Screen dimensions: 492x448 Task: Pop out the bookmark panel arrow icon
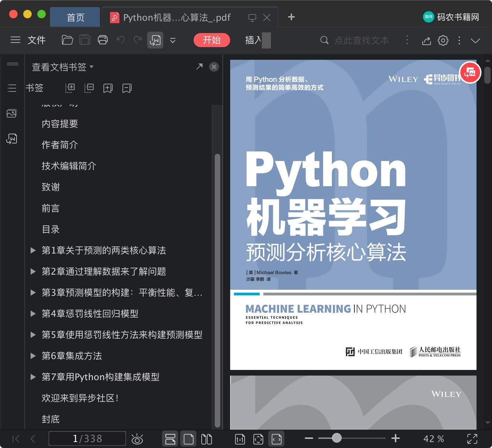click(x=200, y=66)
